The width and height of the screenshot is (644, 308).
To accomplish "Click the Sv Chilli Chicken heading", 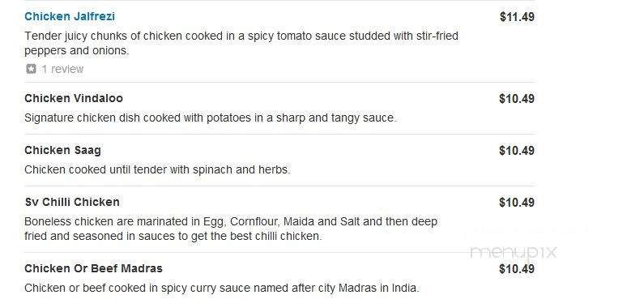I will pos(72,202).
